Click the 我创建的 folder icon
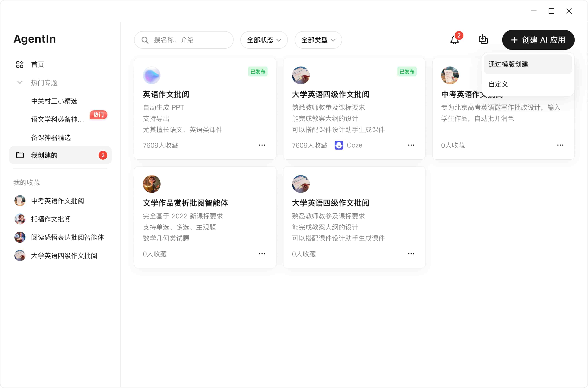This screenshot has height=388, width=588. pos(20,155)
